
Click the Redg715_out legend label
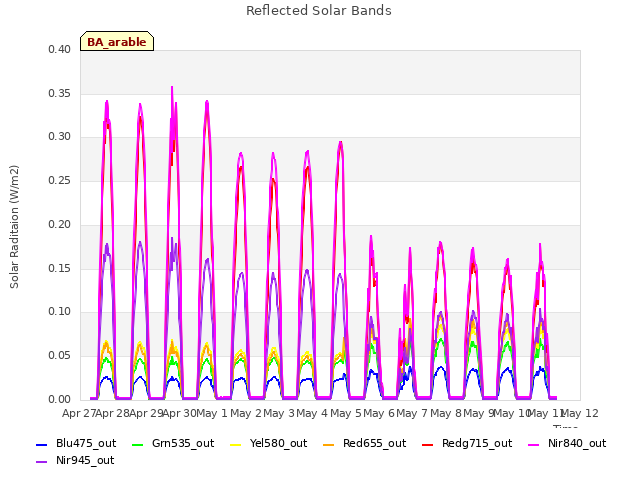477,443
